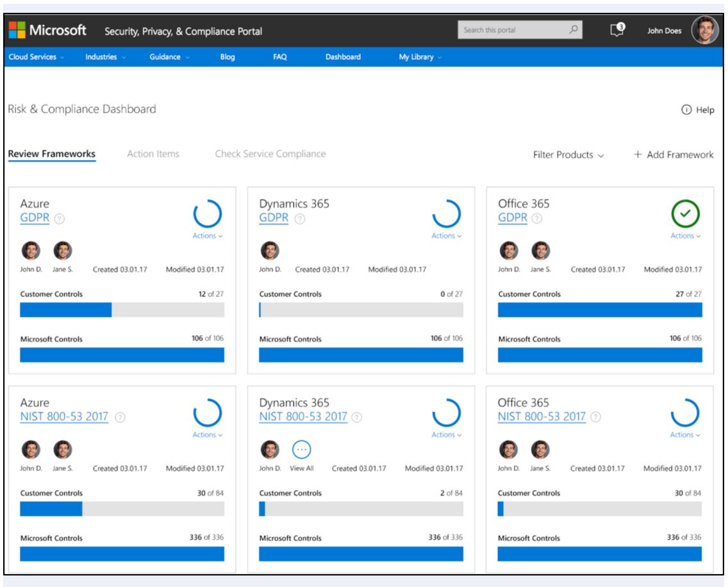Click View All ellipsis icon on Dynamics NIST card

pos(301,449)
